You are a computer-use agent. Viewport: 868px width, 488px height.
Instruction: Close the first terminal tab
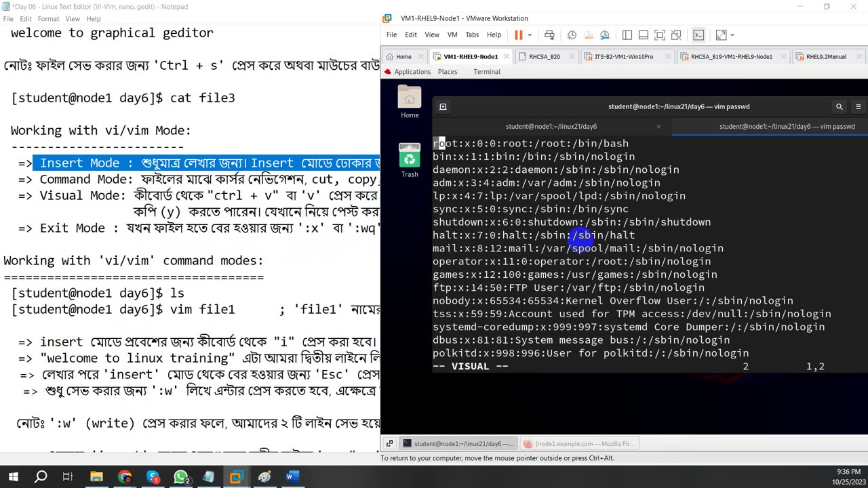pyautogui.click(x=658, y=126)
